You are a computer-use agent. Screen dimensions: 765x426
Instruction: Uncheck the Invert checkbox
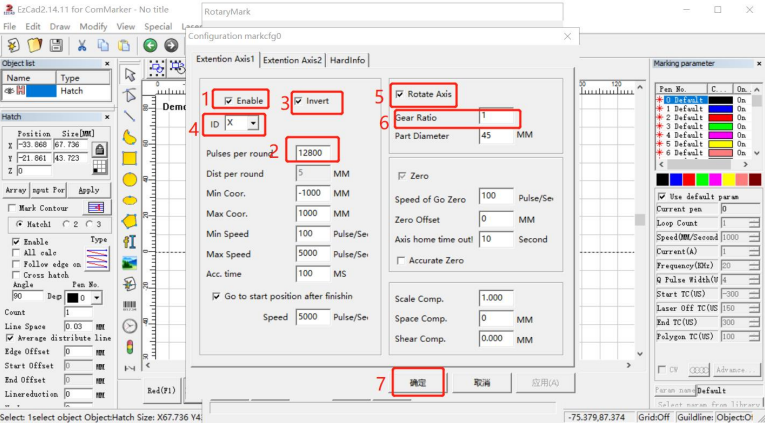(x=298, y=101)
